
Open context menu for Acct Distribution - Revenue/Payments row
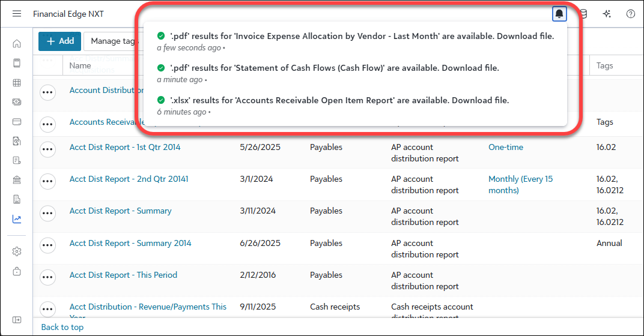tap(47, 309)
